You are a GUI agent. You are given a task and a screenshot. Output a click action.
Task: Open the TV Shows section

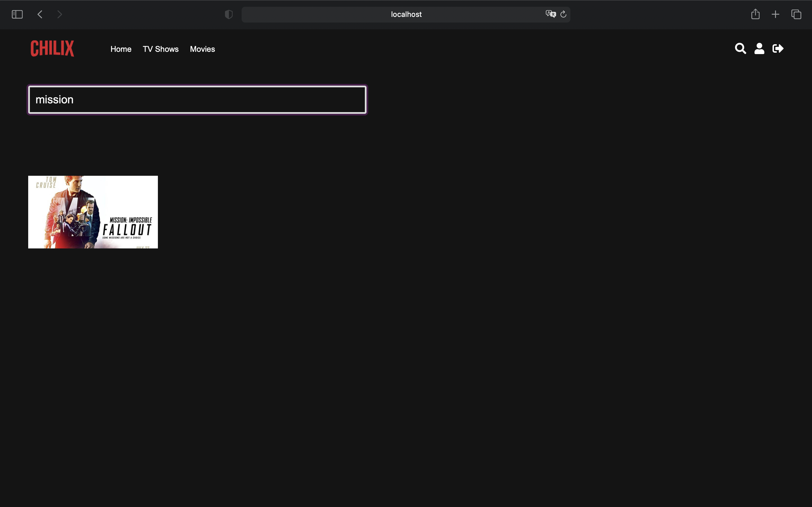click(160, 49)
